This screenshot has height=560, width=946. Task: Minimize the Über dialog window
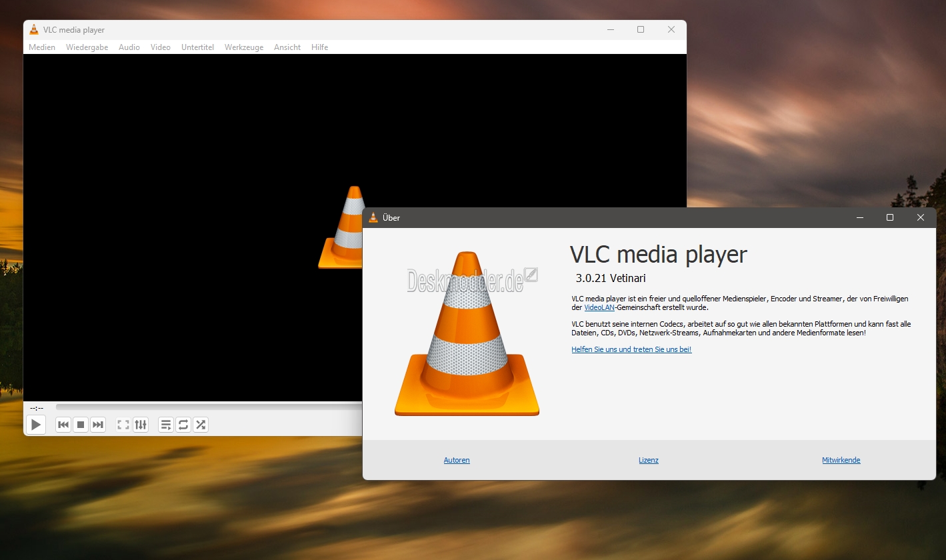(859, 217)
